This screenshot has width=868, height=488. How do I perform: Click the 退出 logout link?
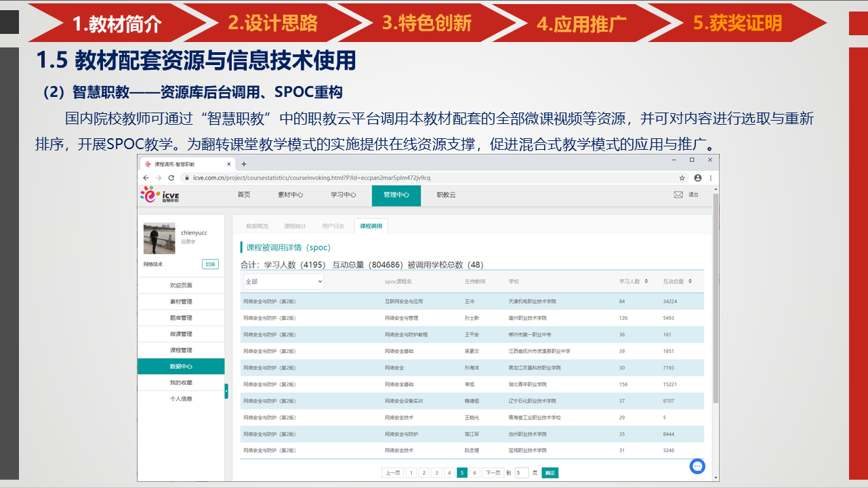pyautogui.click(x=693, y=195)
